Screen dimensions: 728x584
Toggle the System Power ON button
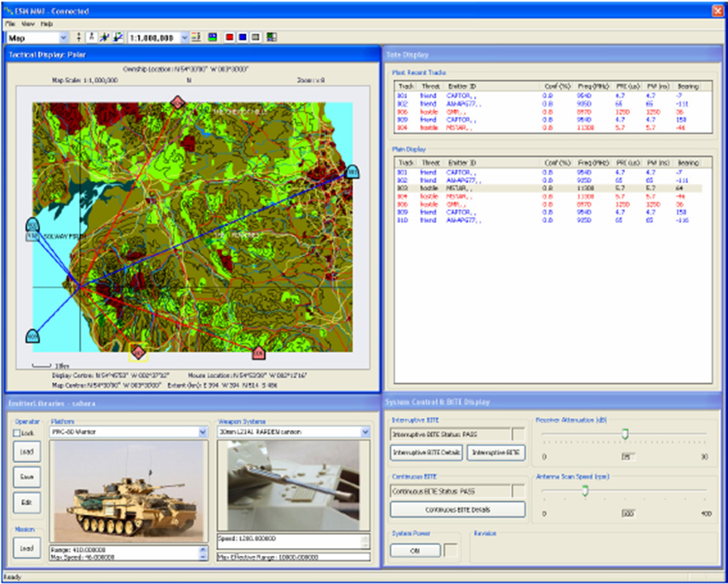coord(416,550)
